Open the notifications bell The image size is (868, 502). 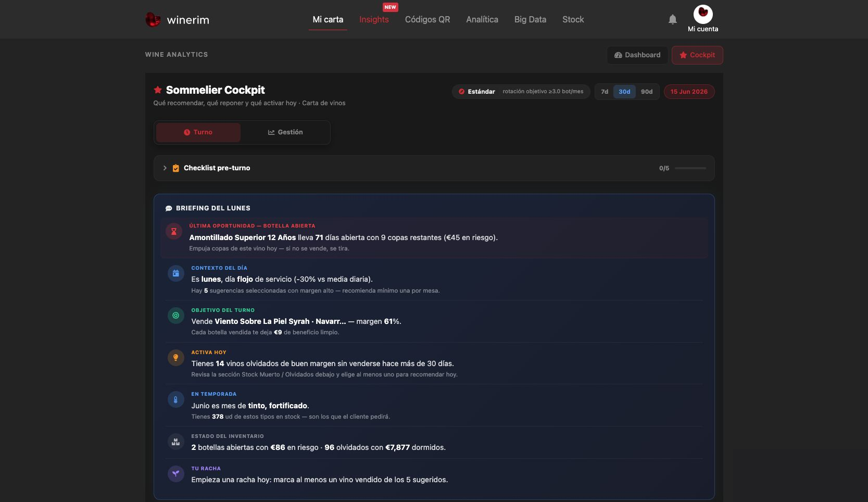coord(673,19)
